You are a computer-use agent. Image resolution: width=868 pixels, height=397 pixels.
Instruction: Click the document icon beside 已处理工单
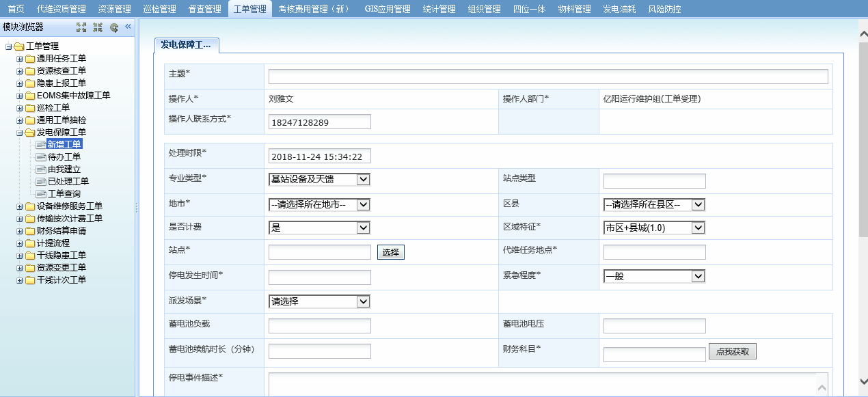click(41, 182)
